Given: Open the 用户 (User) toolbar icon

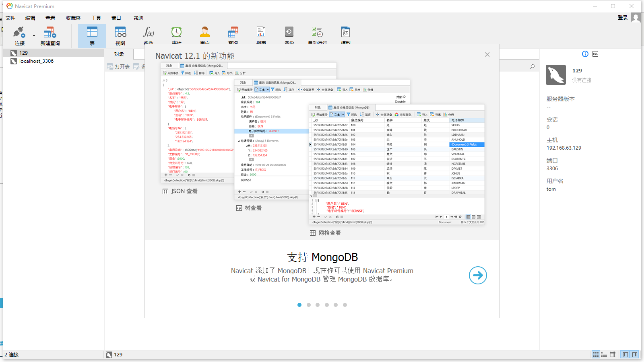Looking at the screenshot, I should click(x=205, y=36).
